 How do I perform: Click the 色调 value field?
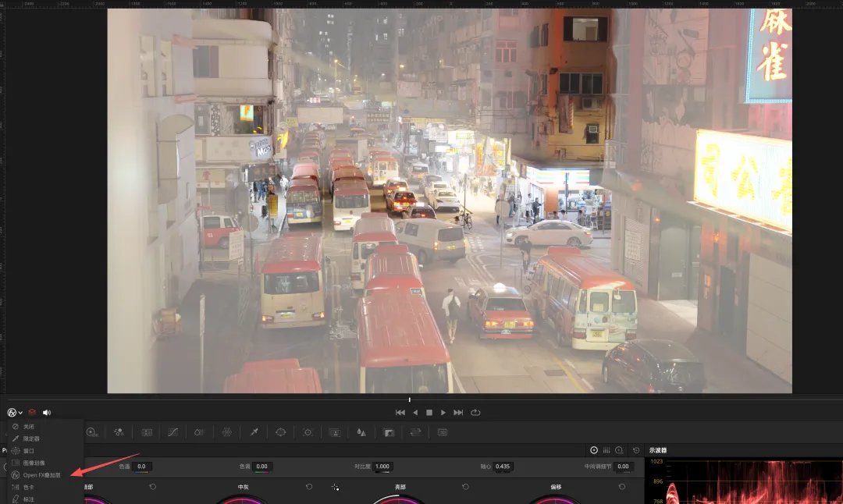261,467
